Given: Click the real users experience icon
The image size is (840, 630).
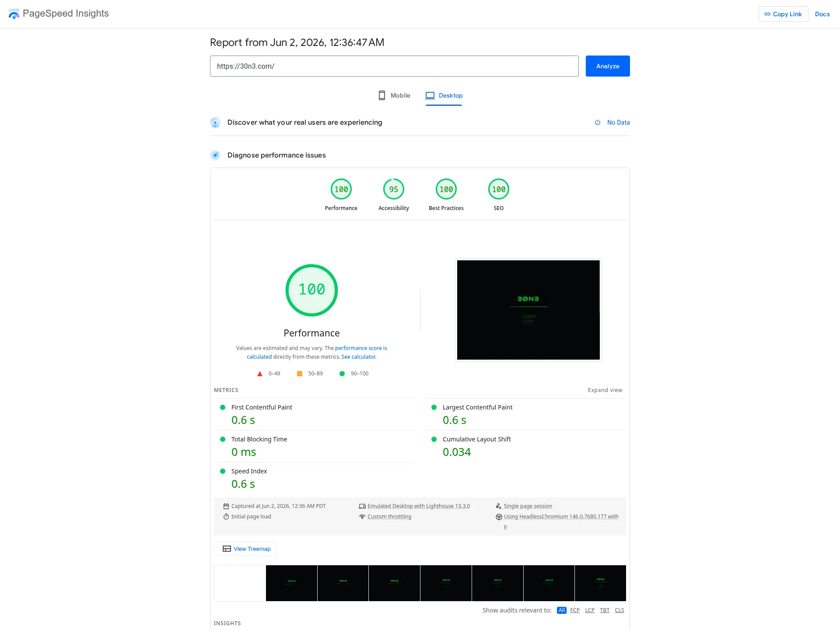Looking at the screenshot, I should click(x=215, y=122).
